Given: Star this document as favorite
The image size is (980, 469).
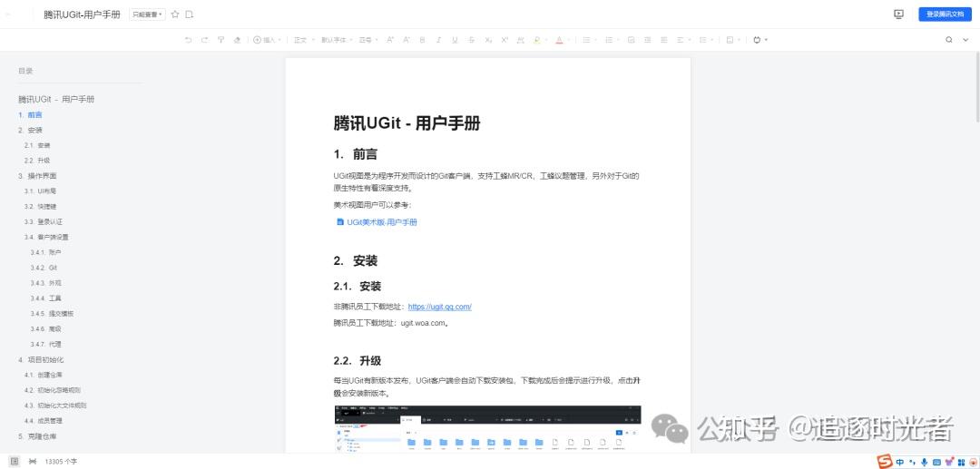Looking at the screenshot, I should (175, 15).
